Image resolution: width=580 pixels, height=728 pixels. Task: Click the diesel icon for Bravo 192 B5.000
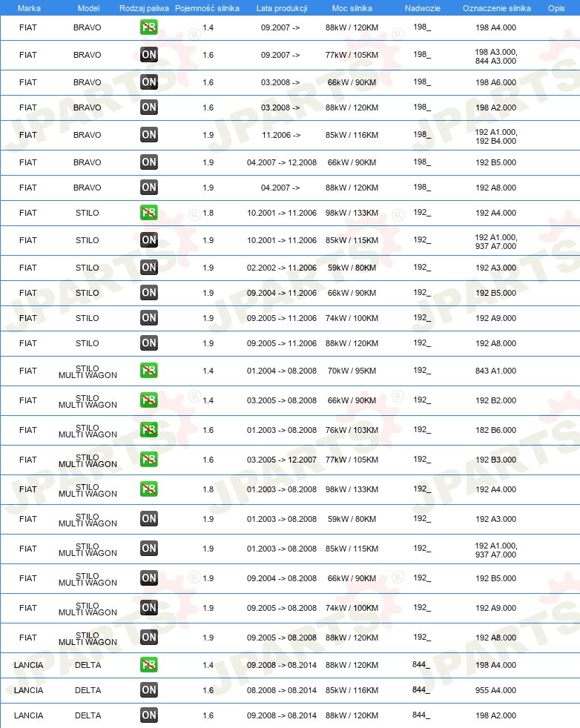(148, 162)
